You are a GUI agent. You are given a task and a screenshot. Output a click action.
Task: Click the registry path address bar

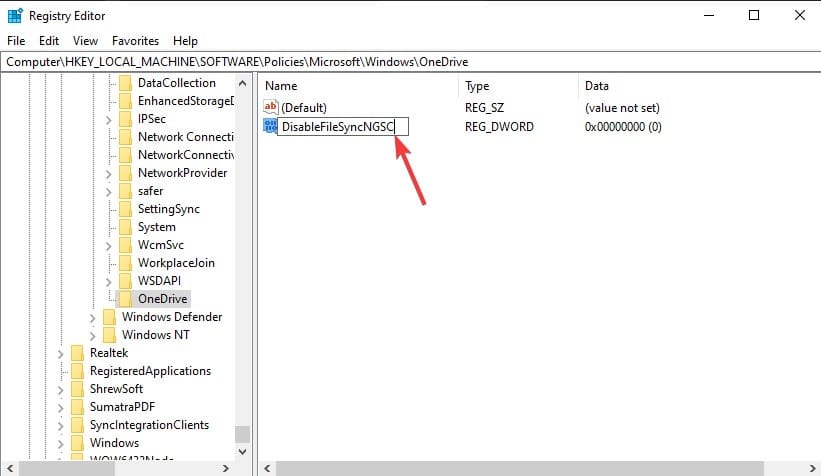pyautogui.click(x=410, y=62)
